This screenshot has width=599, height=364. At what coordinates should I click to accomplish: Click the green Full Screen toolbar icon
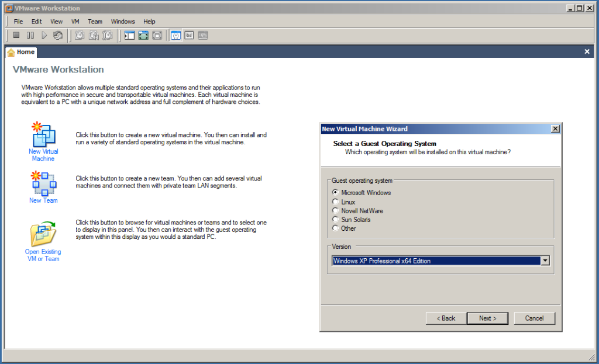tap(143, 36)
